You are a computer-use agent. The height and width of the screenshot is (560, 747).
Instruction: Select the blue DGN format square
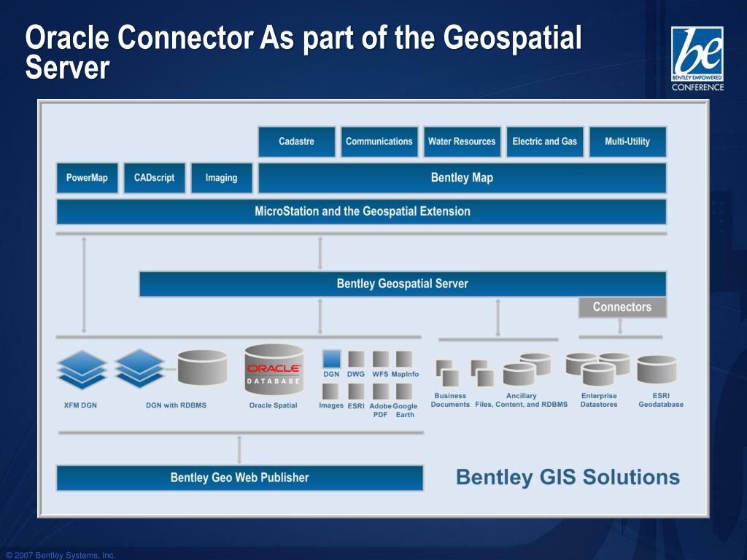[x=332, y=359]
